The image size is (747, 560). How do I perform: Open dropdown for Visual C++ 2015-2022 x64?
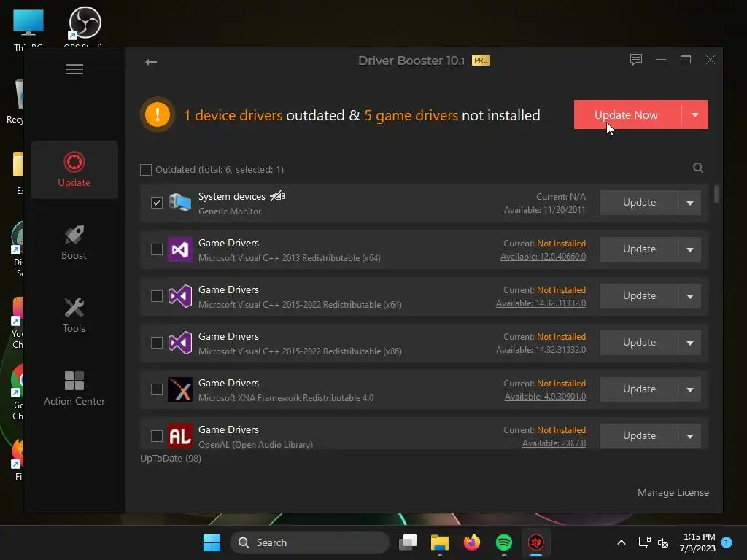coord(690,296)
